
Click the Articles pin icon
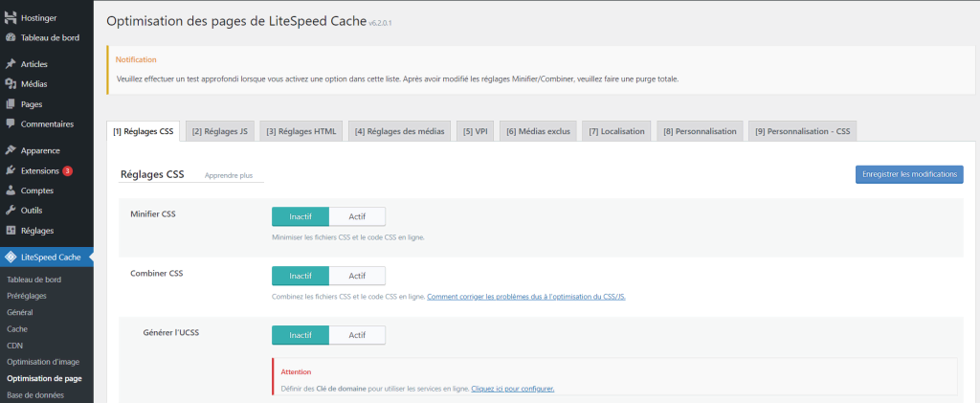click(x=11, y=64)
